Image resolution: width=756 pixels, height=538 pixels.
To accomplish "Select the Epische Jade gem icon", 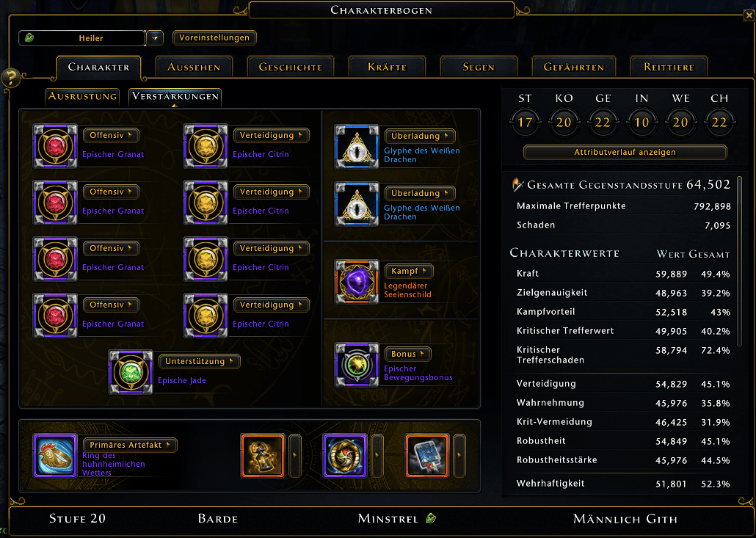I will click(x=131, y=372).
